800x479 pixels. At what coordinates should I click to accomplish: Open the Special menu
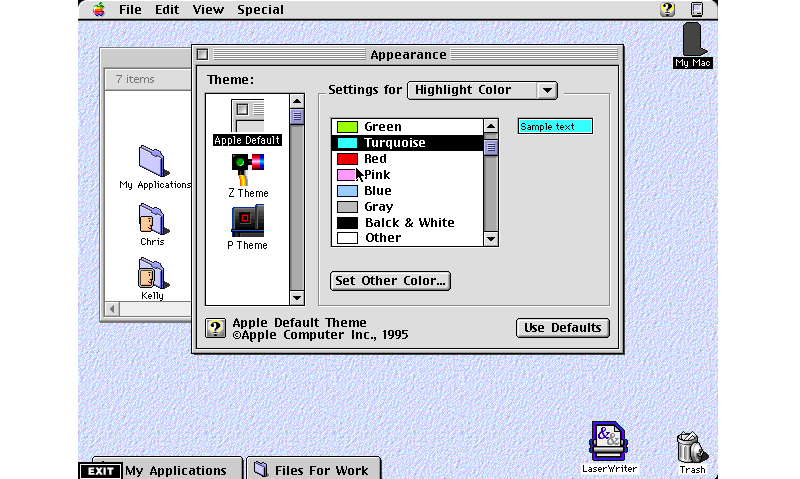pyautogui.click(x=260, y=10)
